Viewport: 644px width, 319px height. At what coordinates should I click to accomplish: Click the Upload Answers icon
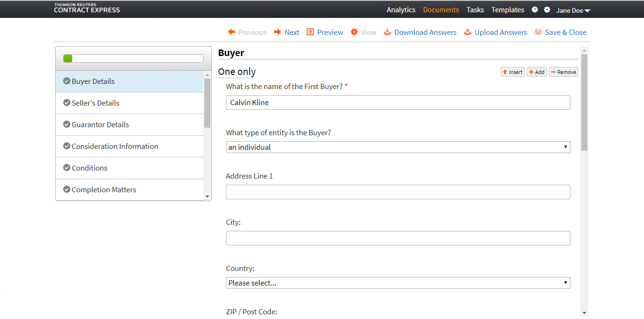pos(468,32)
